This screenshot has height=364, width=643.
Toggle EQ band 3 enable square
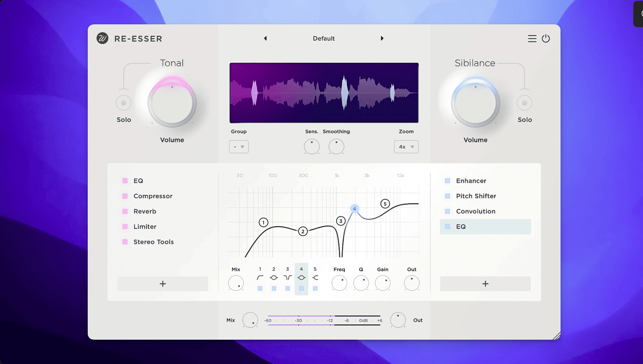[x=287, y=289]
